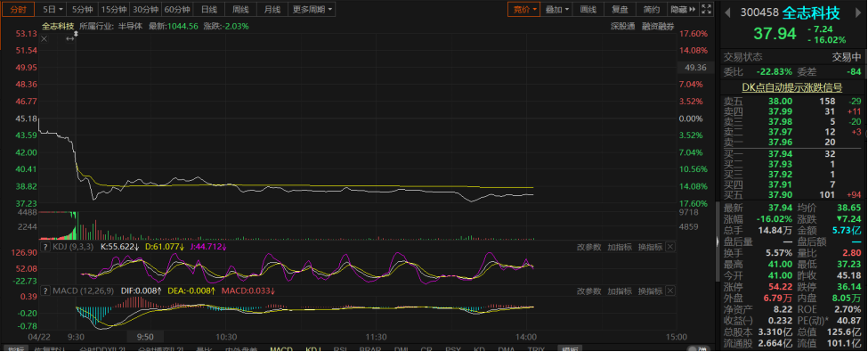Toggle the MACD panel checkbox

[x=45, y=291]
